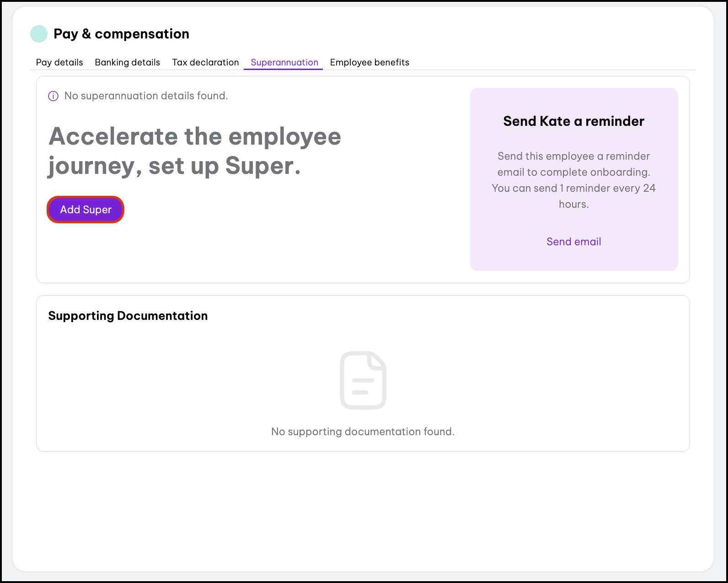Screen dimensions: 728x583
Task: Go to the Tax declaration tab
Action: click(x=205, y=62)
